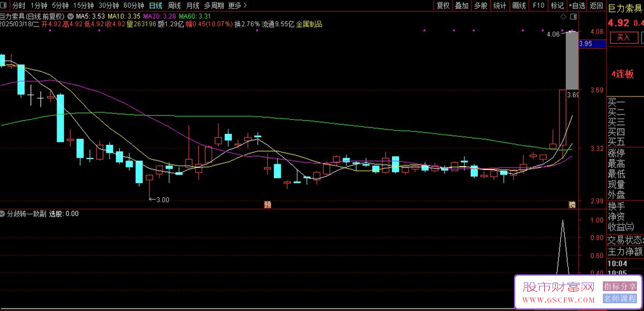Switch to 分时 intraday chart tab

click(x=19, y=5)
